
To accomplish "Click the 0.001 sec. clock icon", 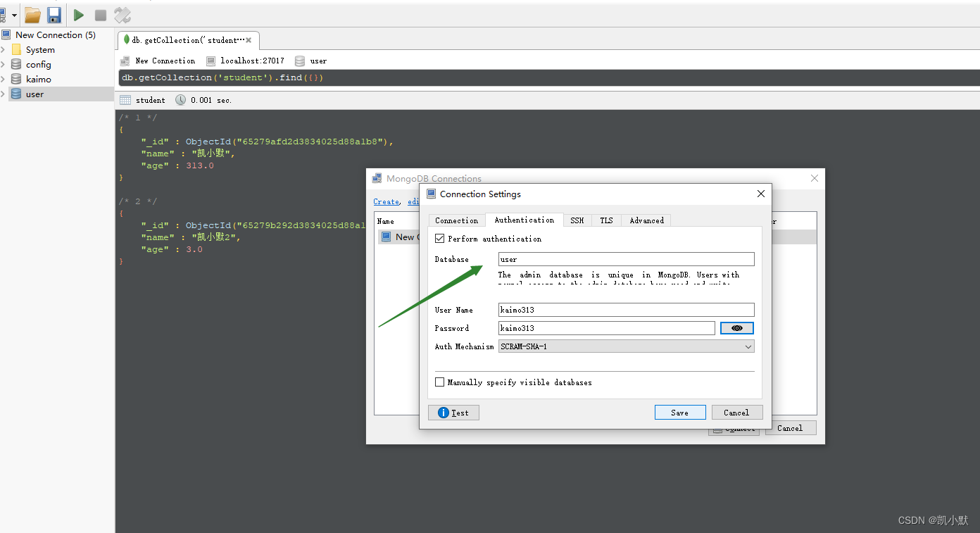I will 181,100.
